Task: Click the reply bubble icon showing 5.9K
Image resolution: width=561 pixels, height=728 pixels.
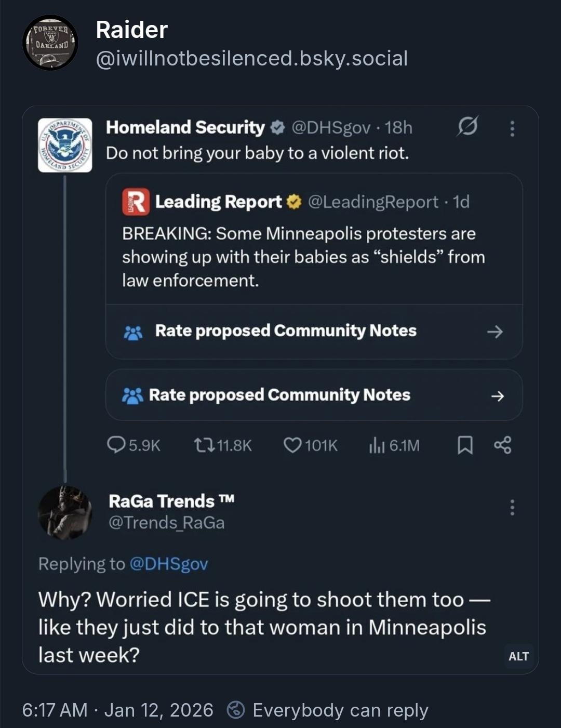Action: coord(116,445)
